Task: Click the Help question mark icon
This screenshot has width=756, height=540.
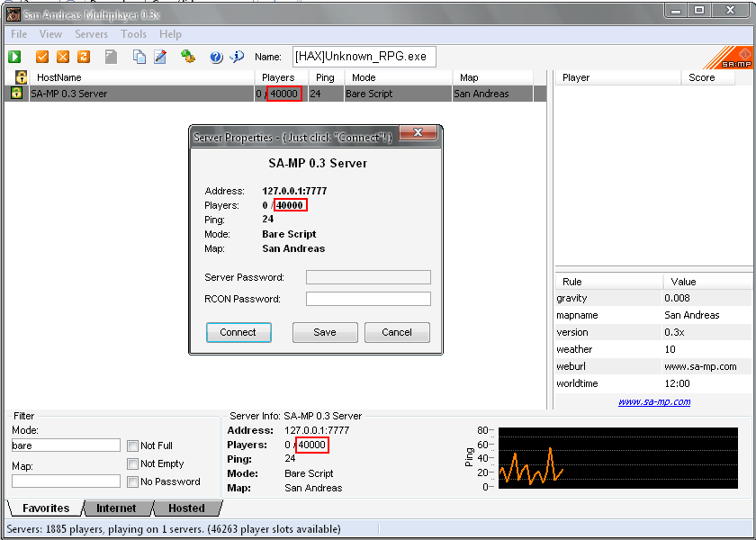Action: (217, 57)
